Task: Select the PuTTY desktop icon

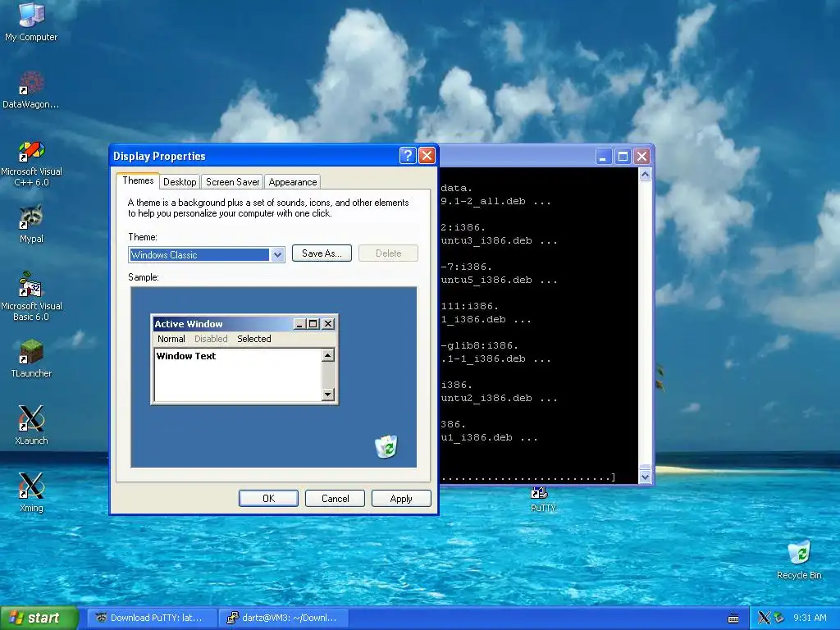Action: [543, 500]
